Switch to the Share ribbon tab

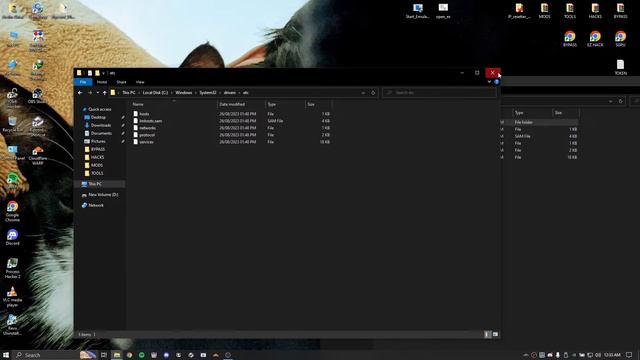(x=121, y=82)
